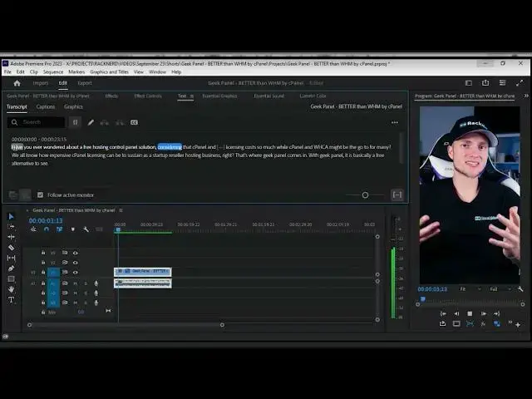The width and height of the screenshot is (532, 399).
Task: Select the Ripple Edit tool
Action: (x=11, y=237)
